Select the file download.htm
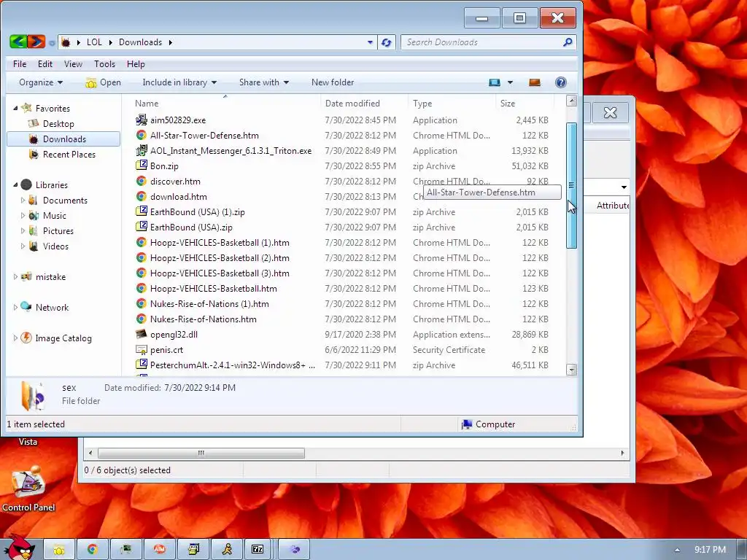This screenshot has height=560, width=747. (x=179, y=197)
